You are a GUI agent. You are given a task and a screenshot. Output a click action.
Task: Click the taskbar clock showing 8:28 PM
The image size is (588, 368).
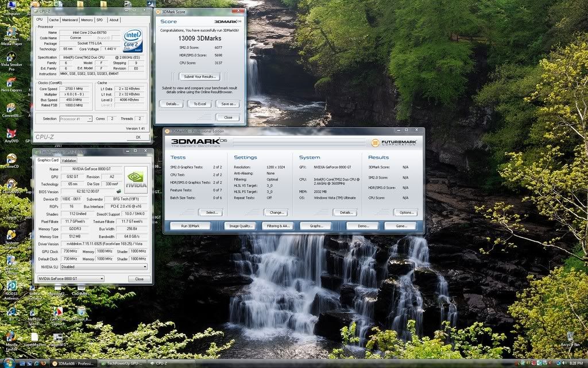click(x=575, y=363)
